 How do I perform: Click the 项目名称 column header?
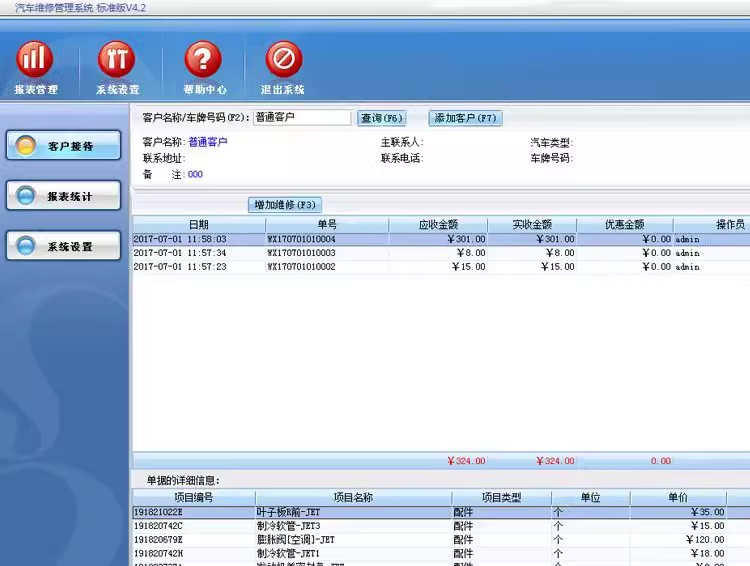353,498
